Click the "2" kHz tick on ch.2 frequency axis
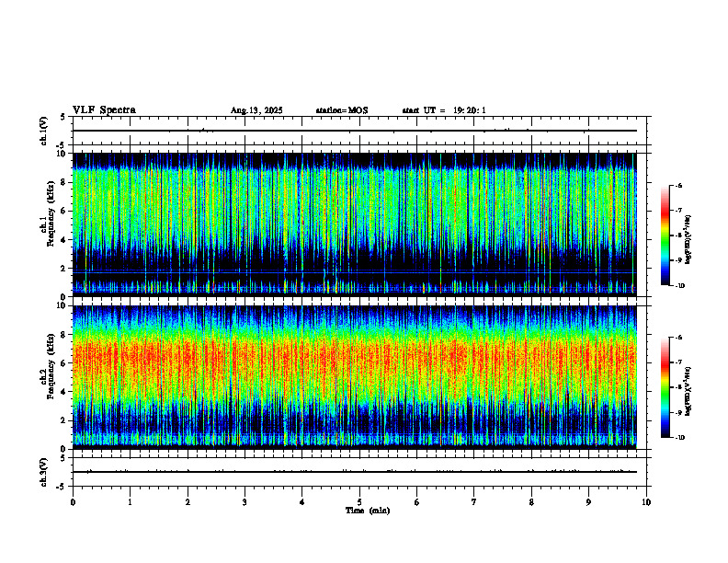This screenshot has width=728, height=563. click(x=64, y=420)
